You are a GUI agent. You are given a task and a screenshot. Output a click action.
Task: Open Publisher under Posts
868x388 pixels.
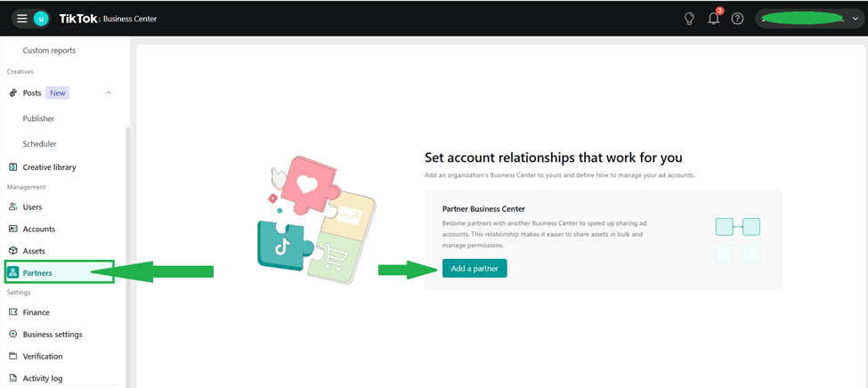coord(38,118)
